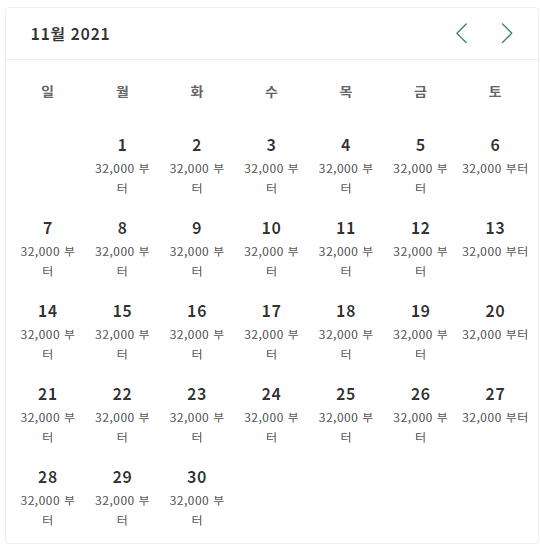
Task: Choose November 28 date
Action: pyautogui.click(x=47, y=498)
